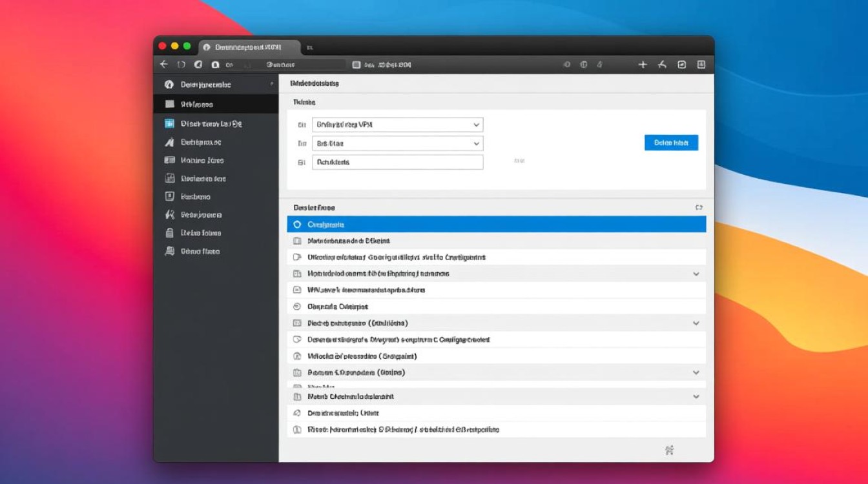Open the dropdown whose value ends in VPN
Viewport: 868px width, 484px height.
coord(397,125)
